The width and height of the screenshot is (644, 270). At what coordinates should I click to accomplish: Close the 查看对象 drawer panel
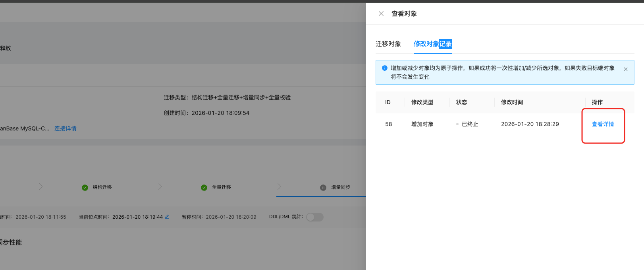tap(381, 14)
